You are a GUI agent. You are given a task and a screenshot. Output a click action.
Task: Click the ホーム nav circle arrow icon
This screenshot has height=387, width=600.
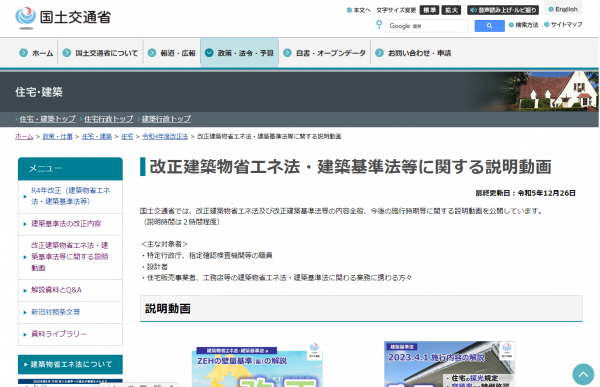coord(23,53)
